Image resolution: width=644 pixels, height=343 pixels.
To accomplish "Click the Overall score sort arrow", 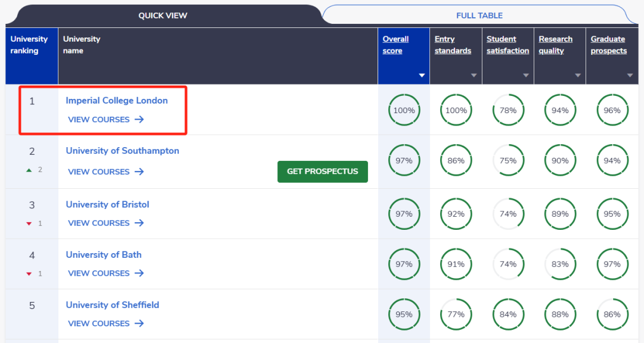I will point(422,76).
